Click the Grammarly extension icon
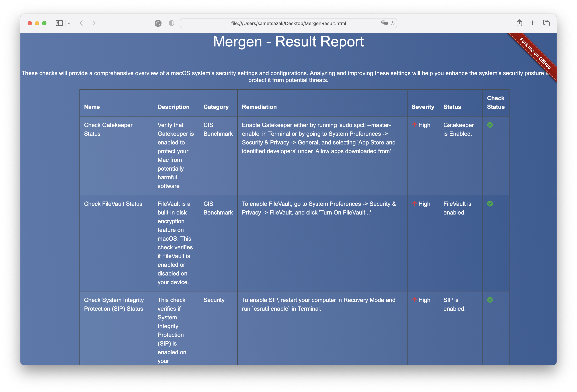Viewport: 577px width, 392px height. click(158, 23)
